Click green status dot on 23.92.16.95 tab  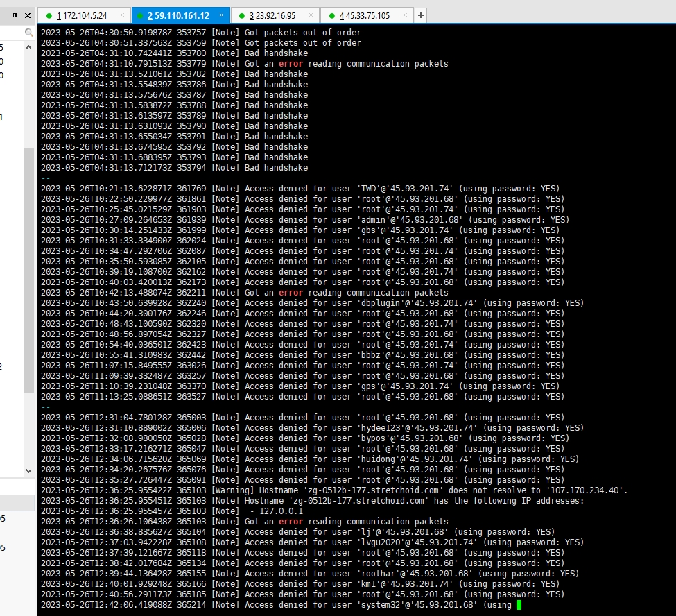(241, 16)
